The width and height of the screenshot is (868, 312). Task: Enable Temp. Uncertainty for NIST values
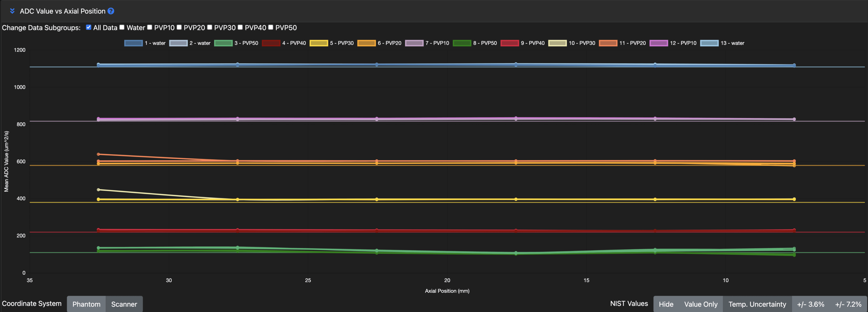pos(757,304)
